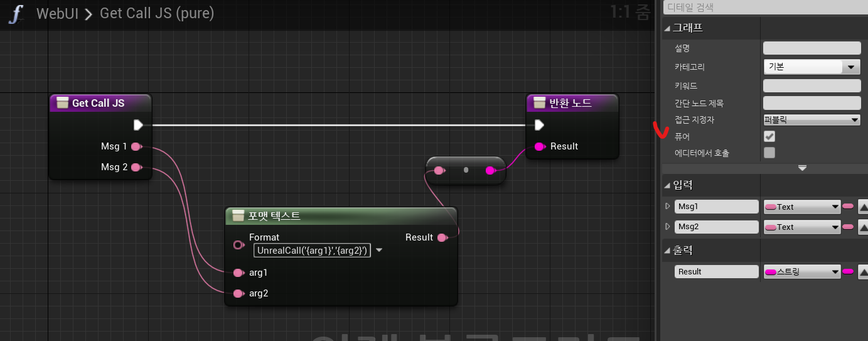
Task: Click the conversion node's magenta output pin
Action: click(491, 170)
